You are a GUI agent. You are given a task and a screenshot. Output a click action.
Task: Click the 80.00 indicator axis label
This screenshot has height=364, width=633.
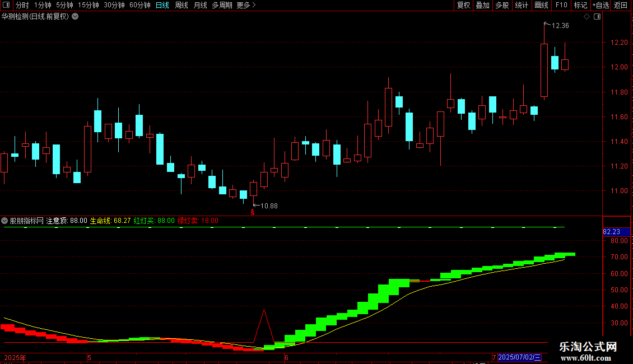tap(619, 240)
